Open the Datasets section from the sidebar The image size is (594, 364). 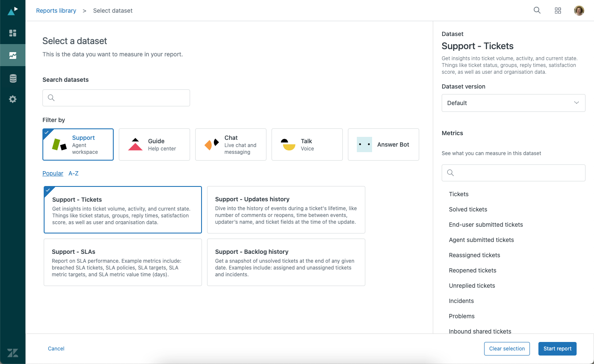pyautogui.click(x=13, y=77)
